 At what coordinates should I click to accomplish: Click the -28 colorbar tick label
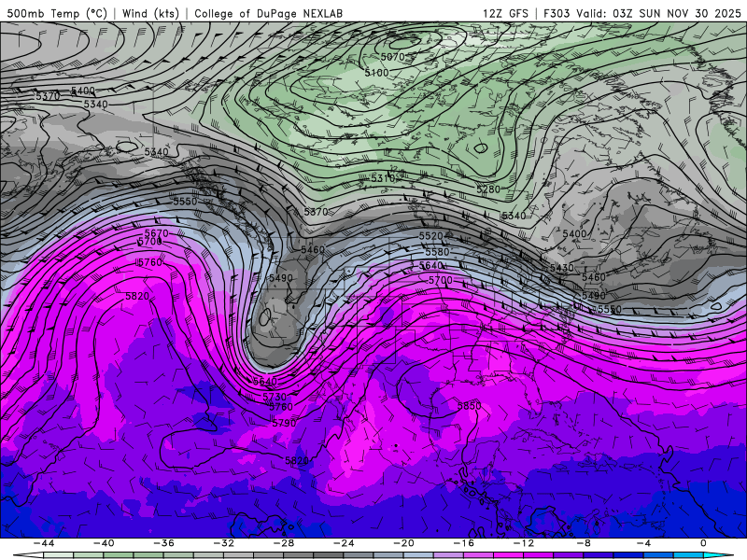click(284, 543)
